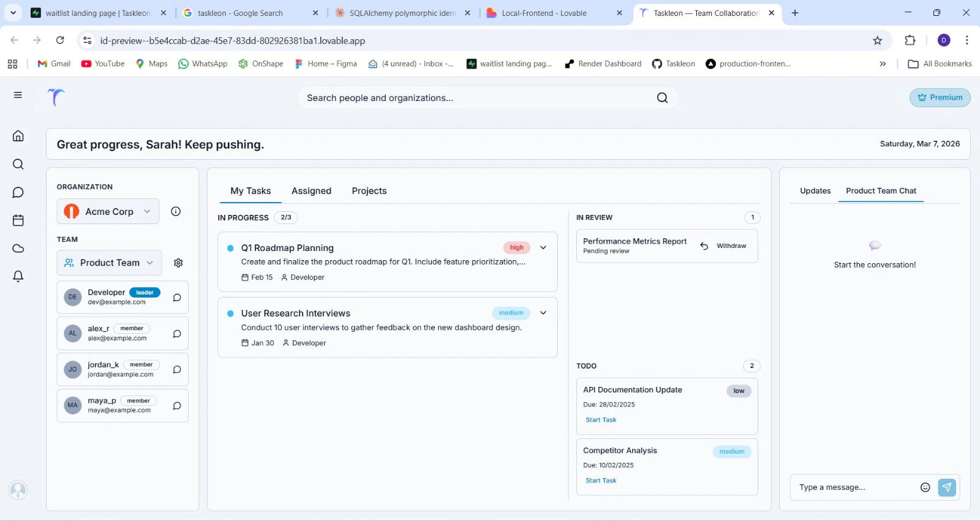Open browser tab search dropdown
980x521 pixels.
(13, 13)
